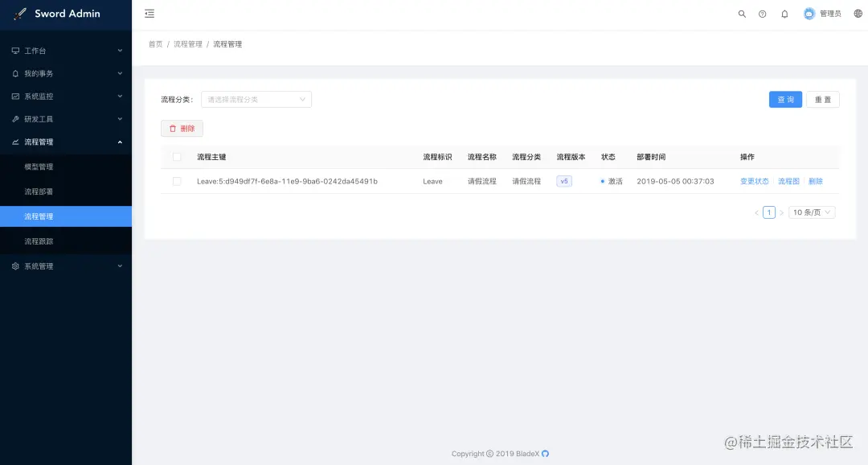Click the delete trash icon on 删除 button
The image size is (868, 465).
(173, 128)
